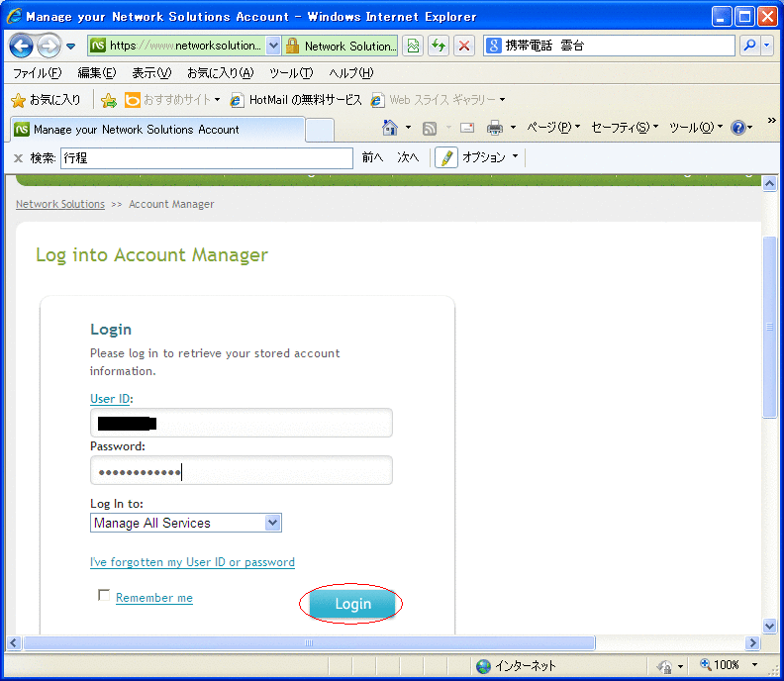
Task: Click the Remember me link text
Action: tap(154, 598)
